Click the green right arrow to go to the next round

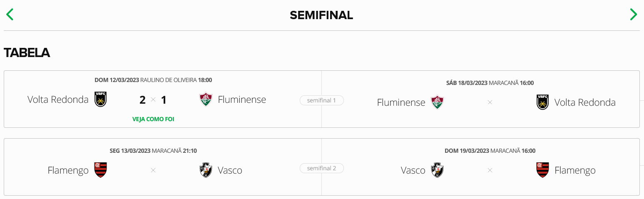(x=633, y=15)
